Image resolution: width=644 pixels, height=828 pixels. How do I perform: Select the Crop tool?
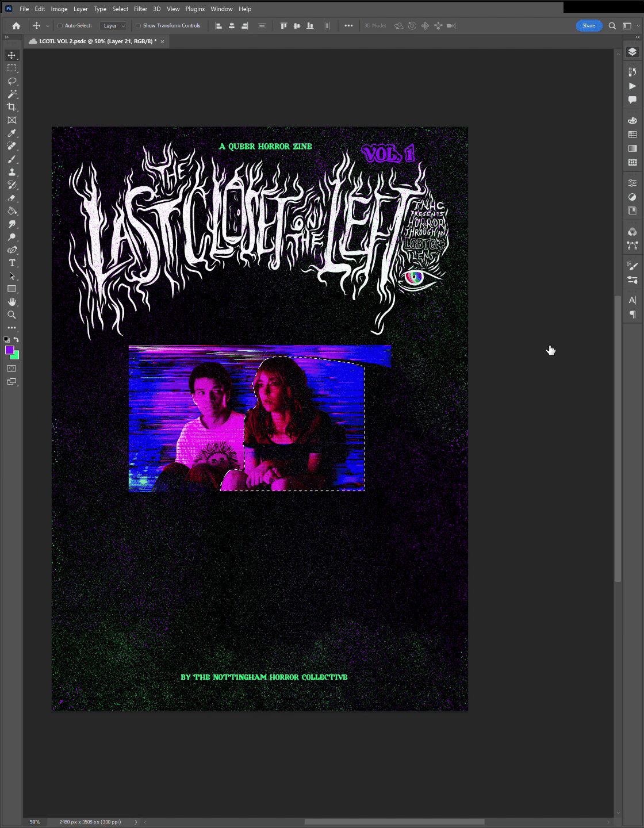pos(11,107)
